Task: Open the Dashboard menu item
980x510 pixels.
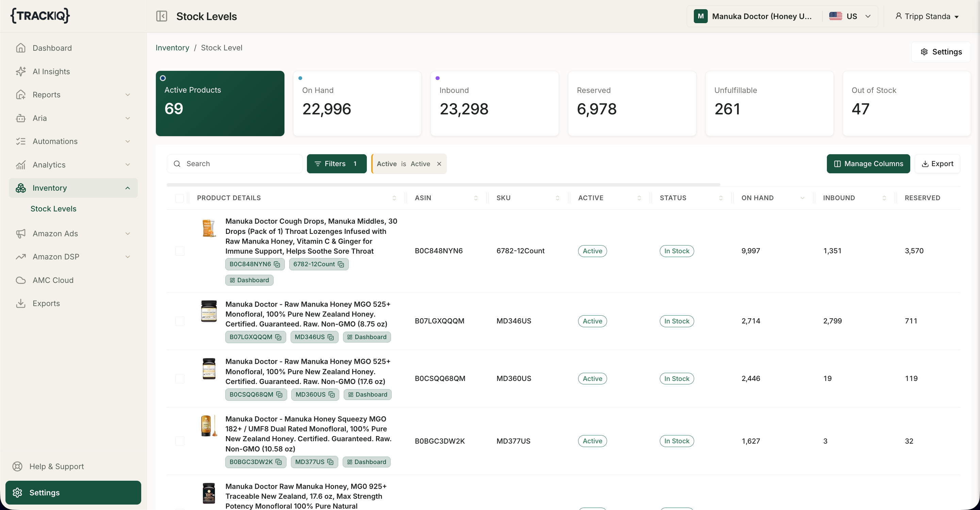Action: (x=73, y=48)
